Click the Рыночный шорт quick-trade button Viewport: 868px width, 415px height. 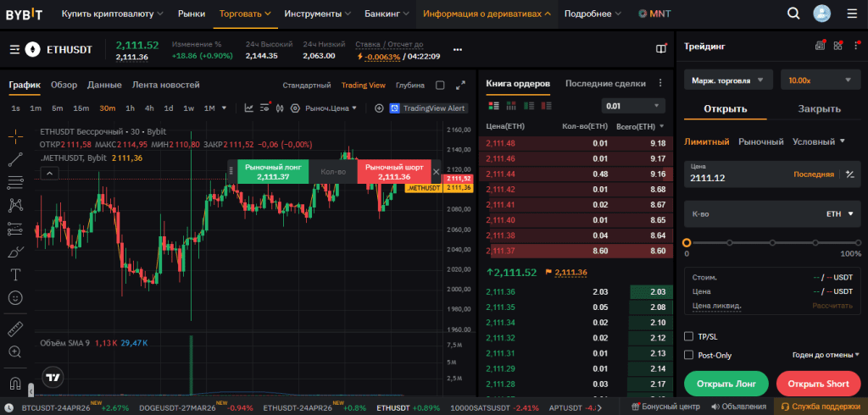[x=395, y=172]
